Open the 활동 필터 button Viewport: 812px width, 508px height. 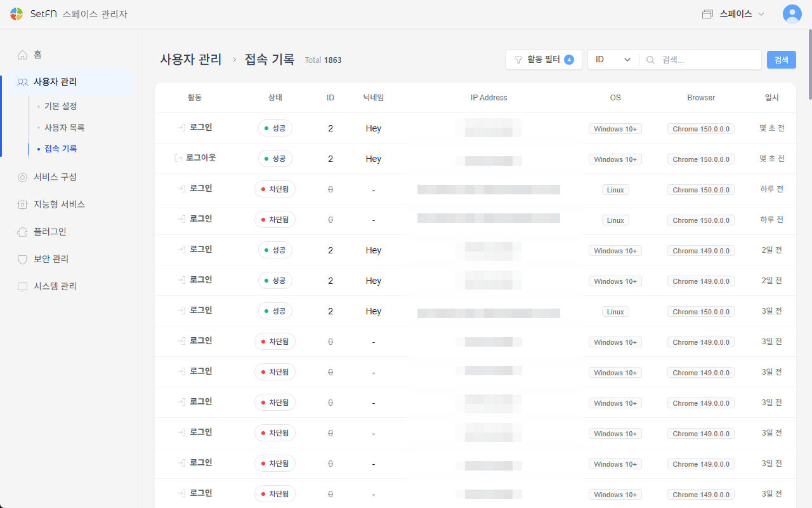[x=544, y=60]
